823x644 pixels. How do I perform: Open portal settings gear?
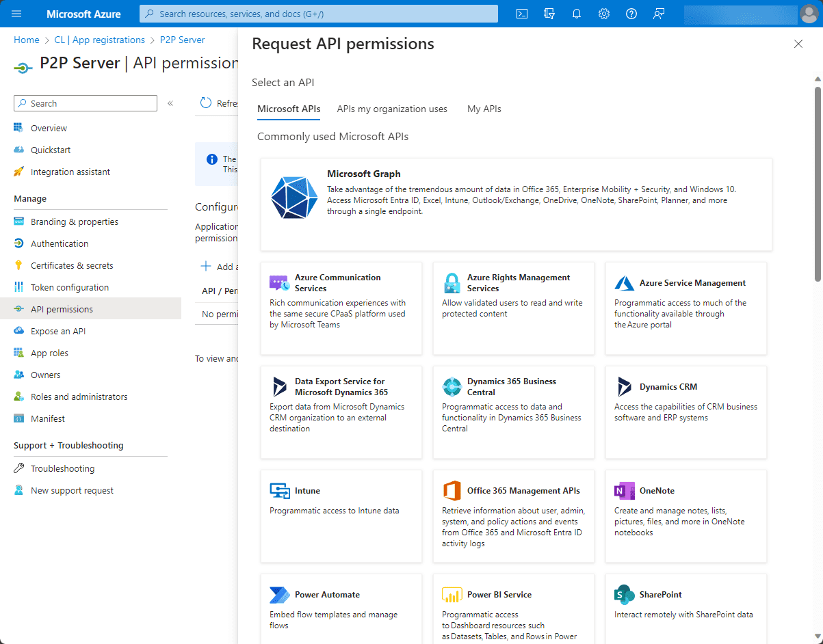(x=604, y=14)
